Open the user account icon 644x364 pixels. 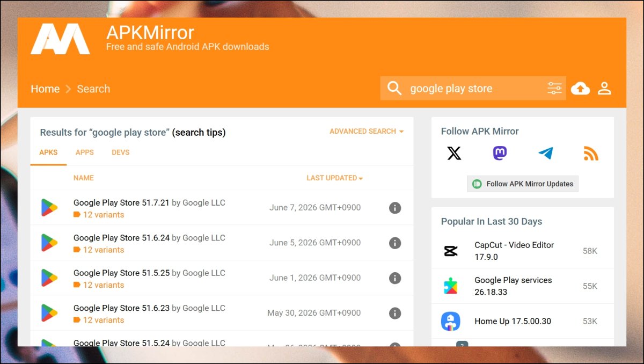[605, 88]
